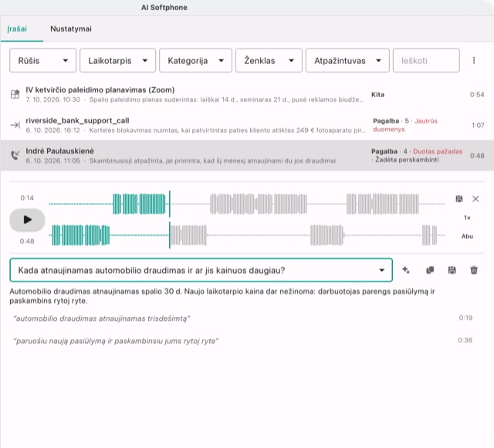This screenshot has height=448, width=494.
Task: Click the playhead position marker
Action: pos(170,220)
